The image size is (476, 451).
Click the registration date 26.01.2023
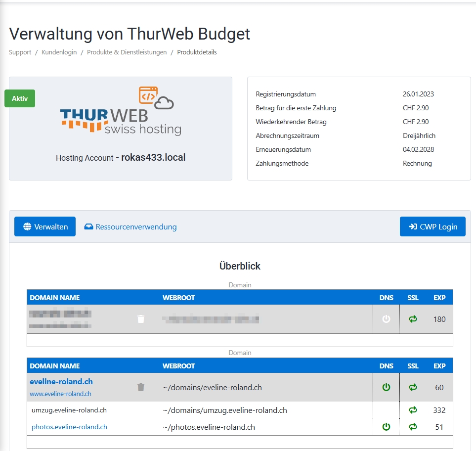pyautogui.click(x=418, y=94)
